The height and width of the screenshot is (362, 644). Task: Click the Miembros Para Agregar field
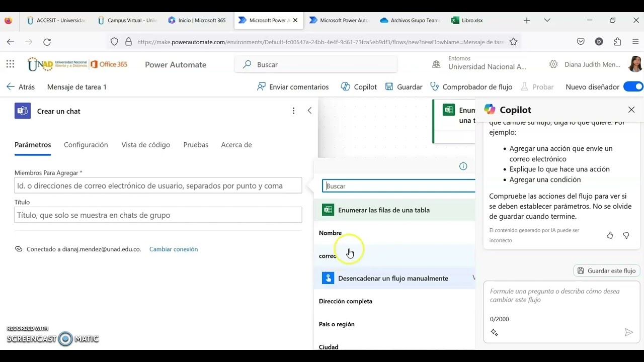(158, 186)
